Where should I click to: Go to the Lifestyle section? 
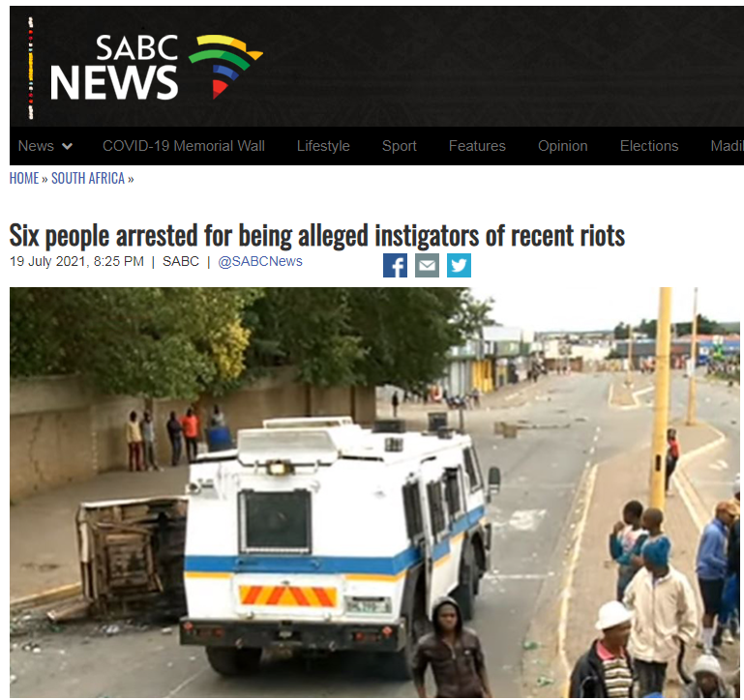(x=323, y=146)
